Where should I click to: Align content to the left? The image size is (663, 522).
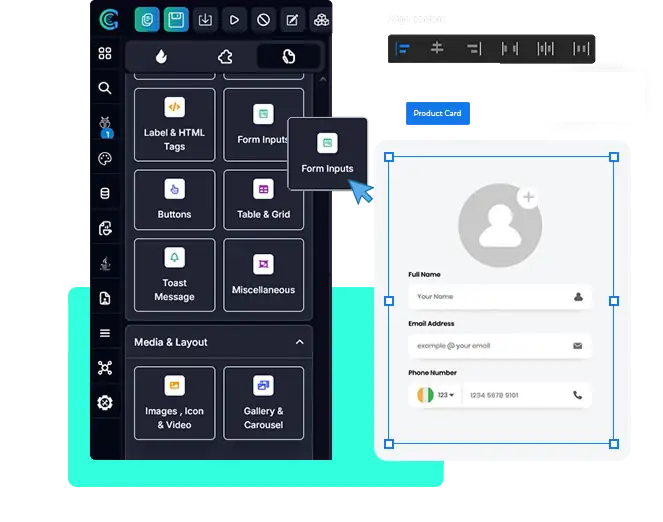402,49
